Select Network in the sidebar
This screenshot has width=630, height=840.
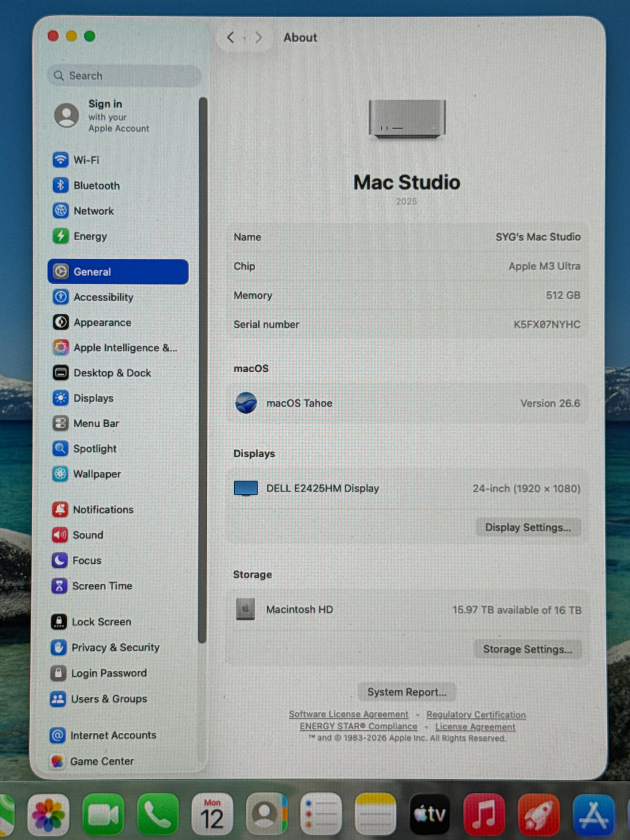coord(83,211)
